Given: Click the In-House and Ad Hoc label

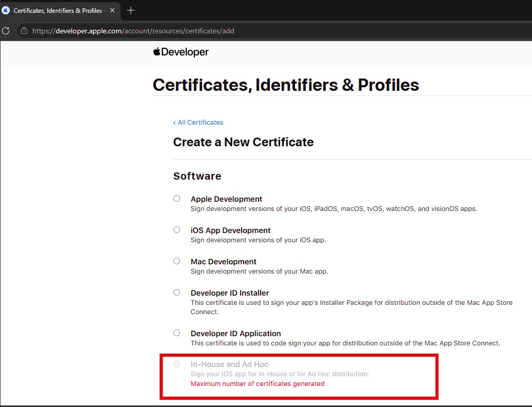Looking at the screenshot, I should coord(229,364).
